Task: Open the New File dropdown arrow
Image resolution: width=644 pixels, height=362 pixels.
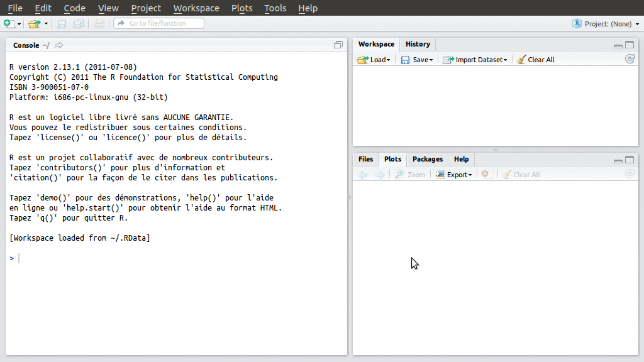Action: [19, 24]
